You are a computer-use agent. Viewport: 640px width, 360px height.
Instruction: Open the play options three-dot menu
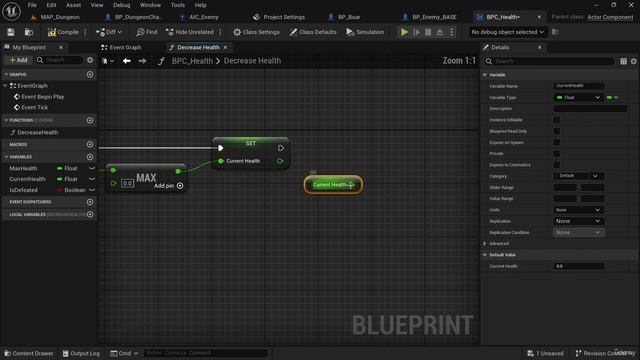click(452, 32)
